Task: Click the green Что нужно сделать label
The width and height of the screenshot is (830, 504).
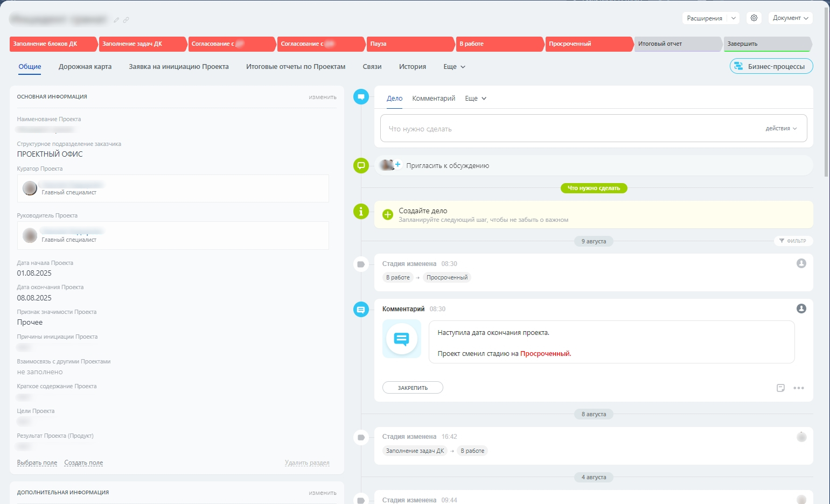Action: click(594, 188)
